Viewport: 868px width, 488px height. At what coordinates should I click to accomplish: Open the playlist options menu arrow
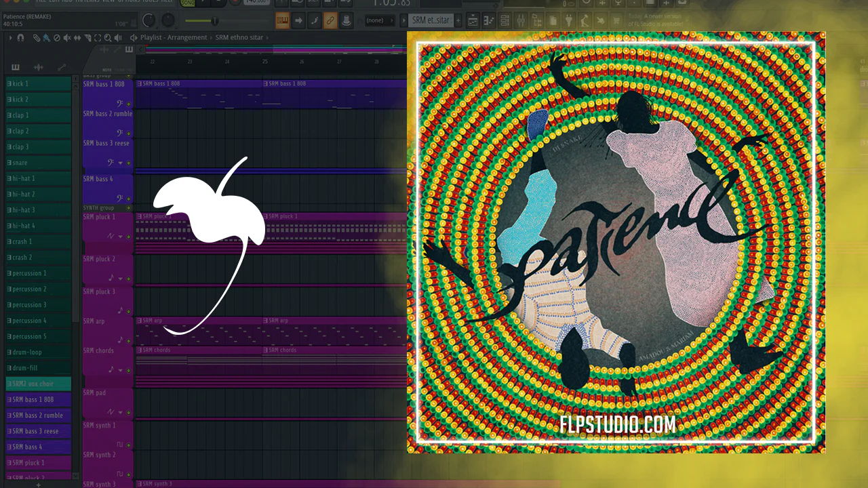[11, 38]
